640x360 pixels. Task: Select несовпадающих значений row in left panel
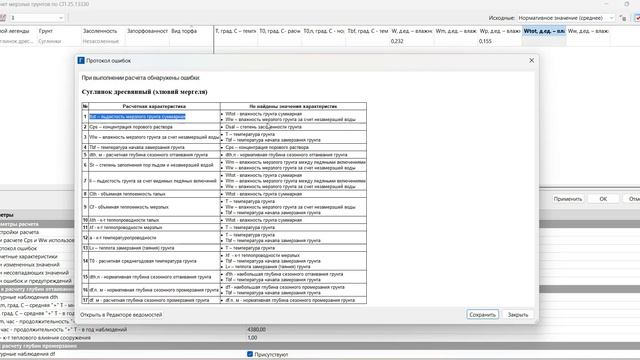click(x=35, y=273)
